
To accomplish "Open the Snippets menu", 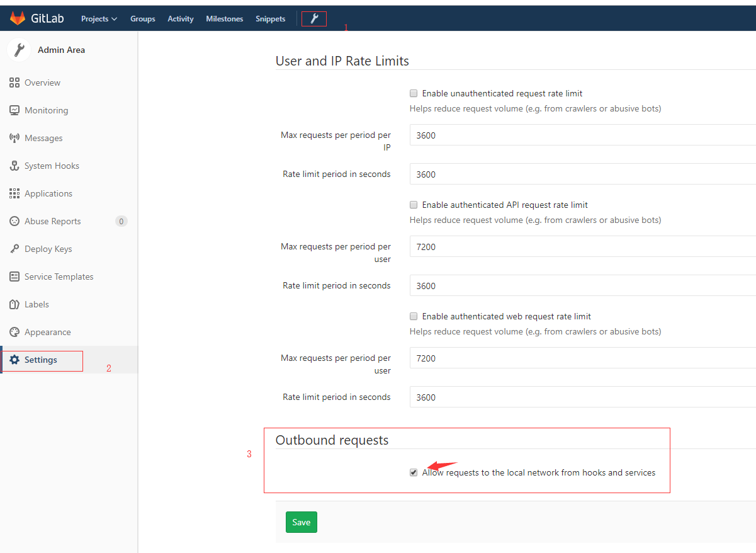I will point(270,18).
